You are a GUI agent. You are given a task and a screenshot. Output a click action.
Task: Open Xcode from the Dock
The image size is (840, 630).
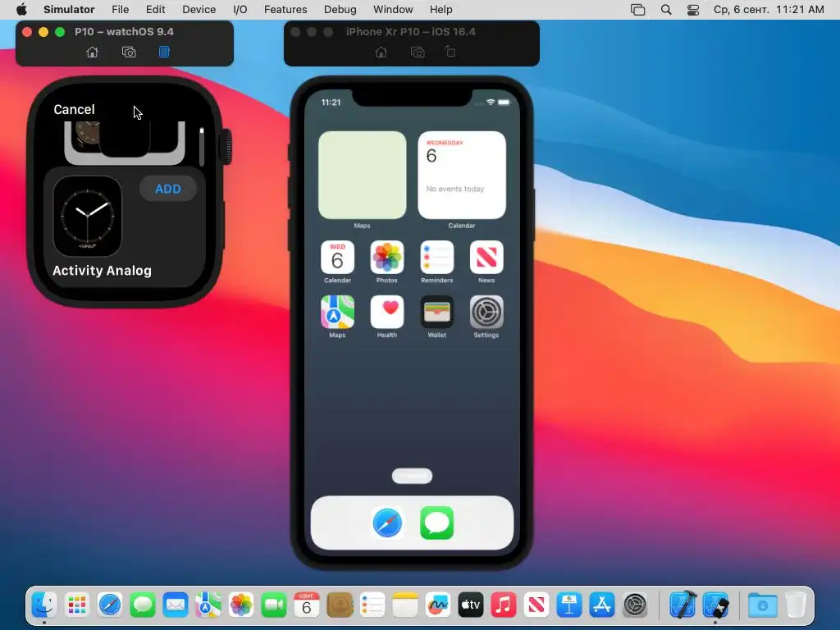click(x=683, y=605)
